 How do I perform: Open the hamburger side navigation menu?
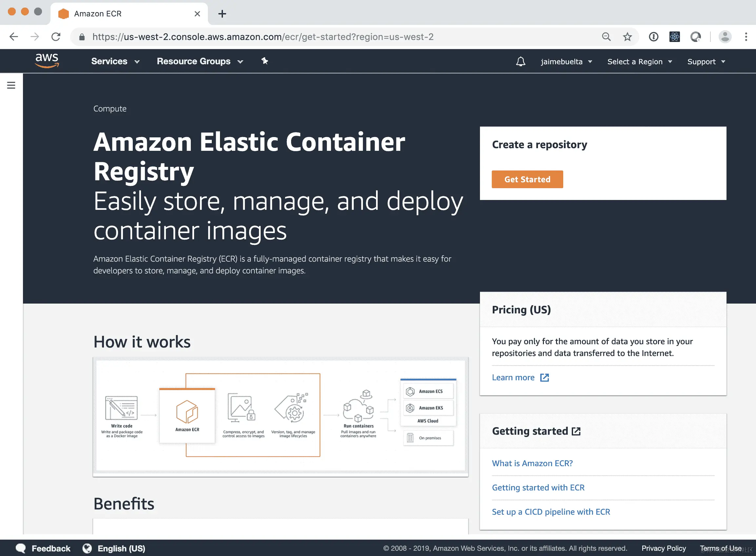11,85
